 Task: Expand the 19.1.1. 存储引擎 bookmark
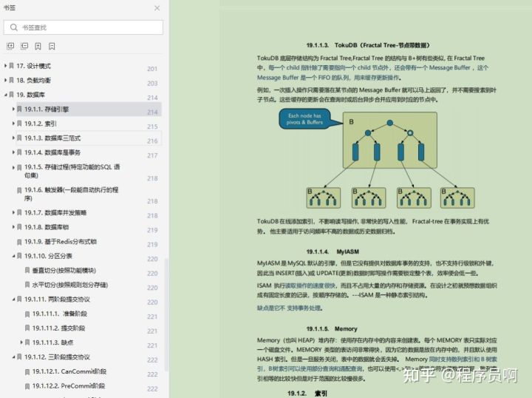tap(13, 109)
